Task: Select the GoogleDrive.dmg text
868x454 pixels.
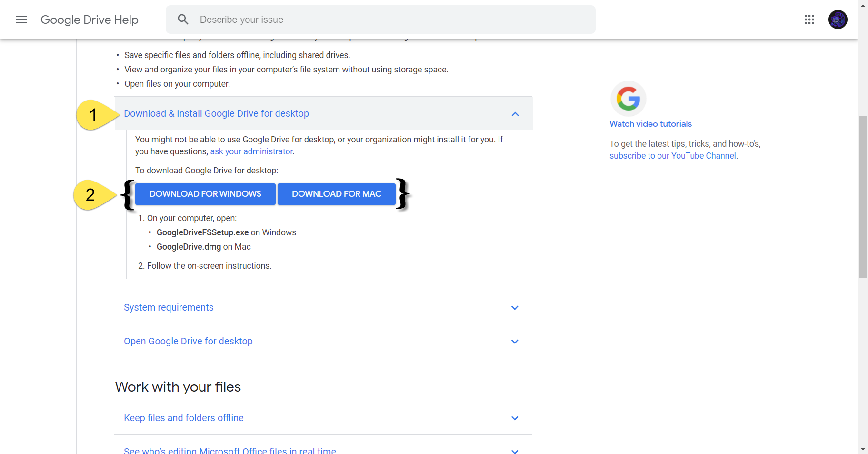Action: click(x=189, y=247)
